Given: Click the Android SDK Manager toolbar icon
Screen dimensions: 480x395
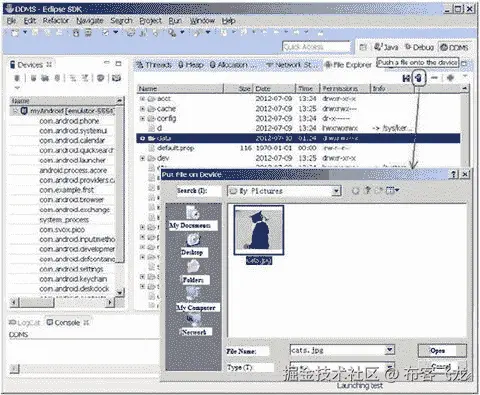Looking at the screenshot, I should pos(76,32).
